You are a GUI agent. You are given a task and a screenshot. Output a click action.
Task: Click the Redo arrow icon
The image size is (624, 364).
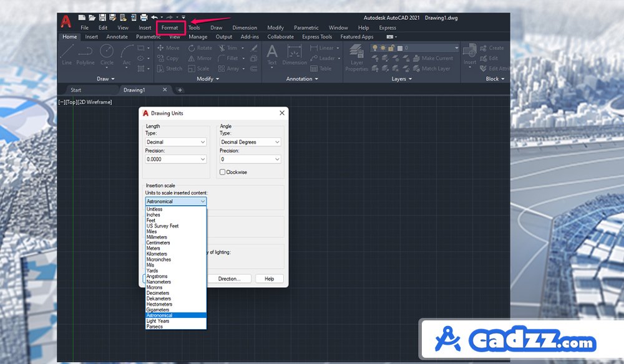tap(170, 17)
